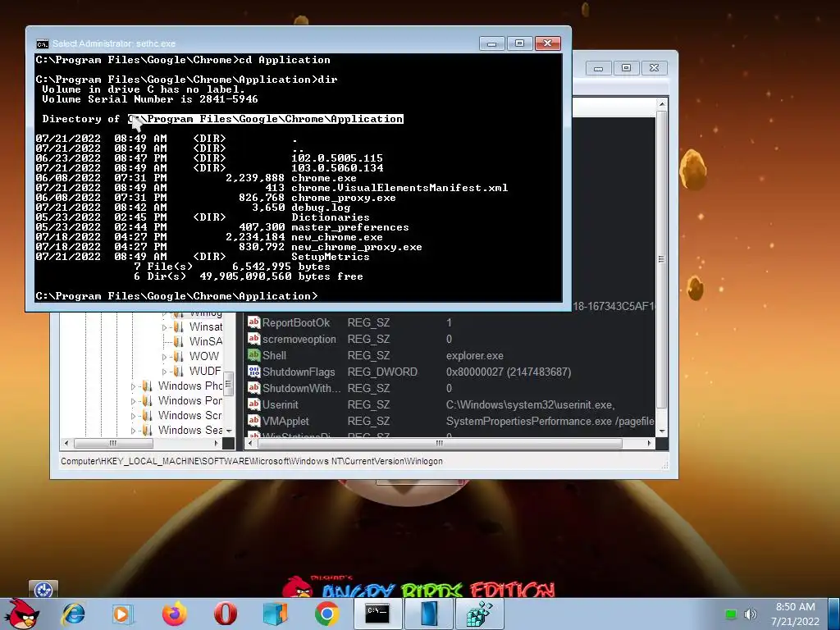
Task: Click the blue panel taskbar button
Action: (429, 614)
